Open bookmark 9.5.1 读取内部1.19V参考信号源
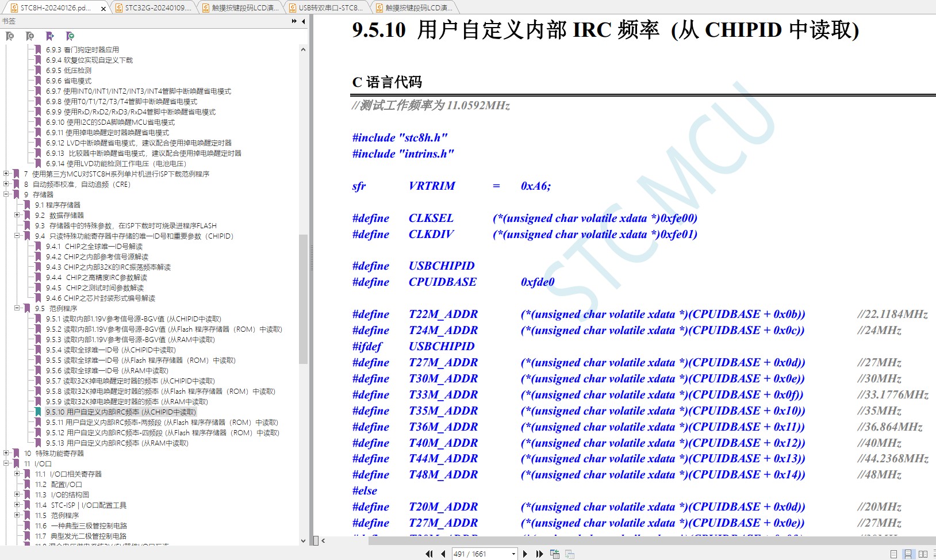Image resolution: width=936 pixels, height=560 pixels. point(133,319)
